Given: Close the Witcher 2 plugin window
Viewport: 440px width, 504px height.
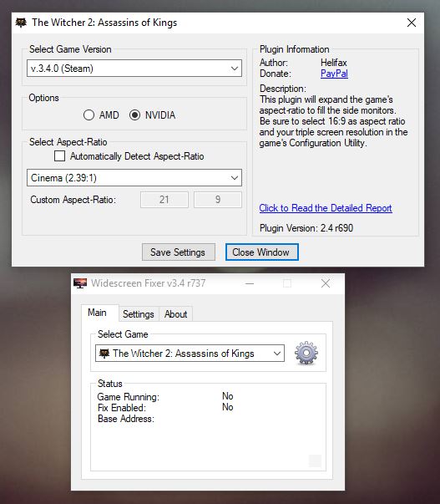Looking at the screenshot, I should coord(412,23).
